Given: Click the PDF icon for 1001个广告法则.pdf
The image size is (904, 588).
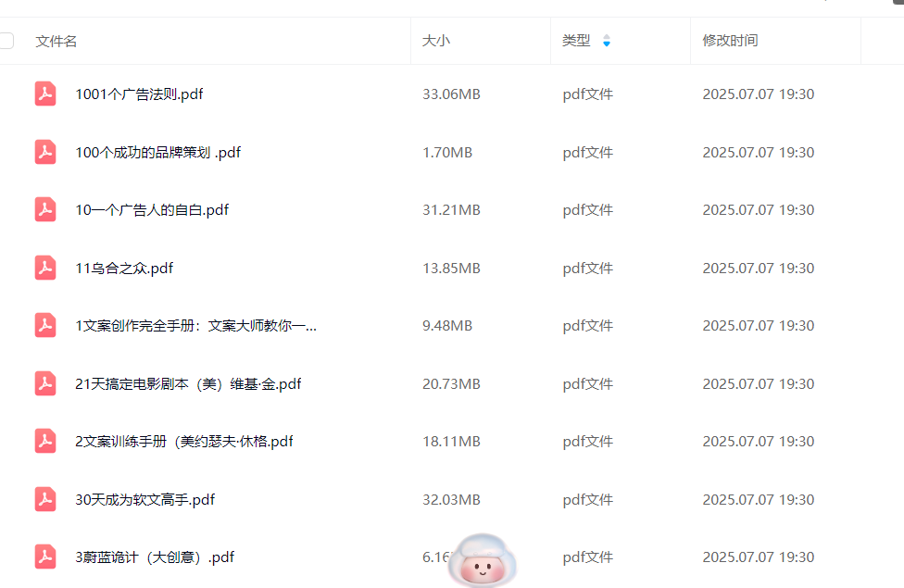Looking at the screenshot, I should point(45,94).
